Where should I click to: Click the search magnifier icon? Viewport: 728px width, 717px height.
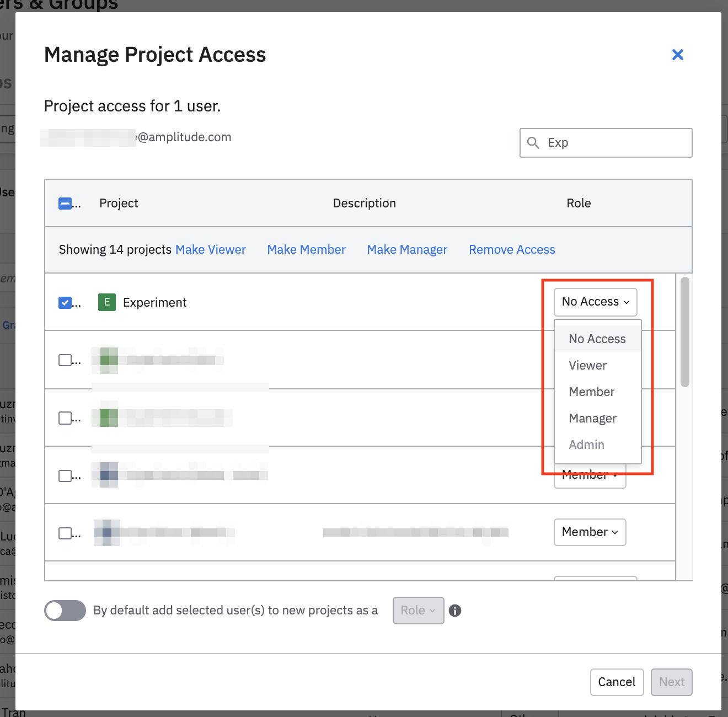tap(533, 143)
